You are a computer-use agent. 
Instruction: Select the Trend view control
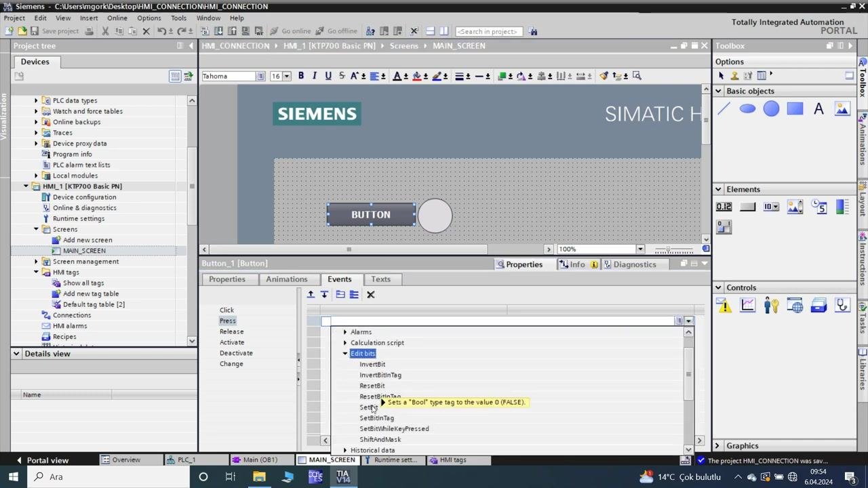click(x=747, y=306)
